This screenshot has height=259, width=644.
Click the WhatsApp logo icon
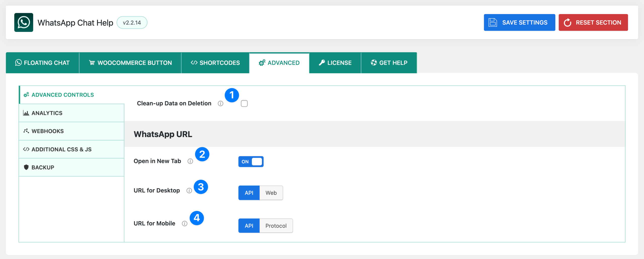tap(24, 23)
